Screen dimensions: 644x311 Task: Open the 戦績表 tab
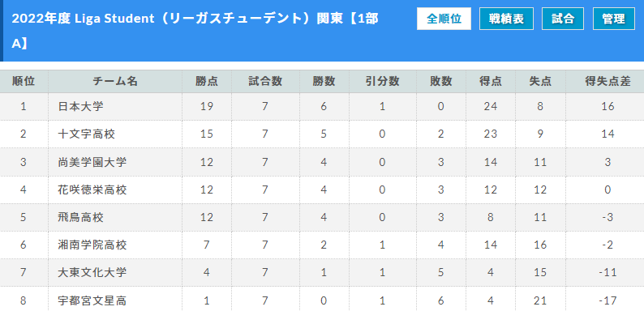(x=506, y=19)
